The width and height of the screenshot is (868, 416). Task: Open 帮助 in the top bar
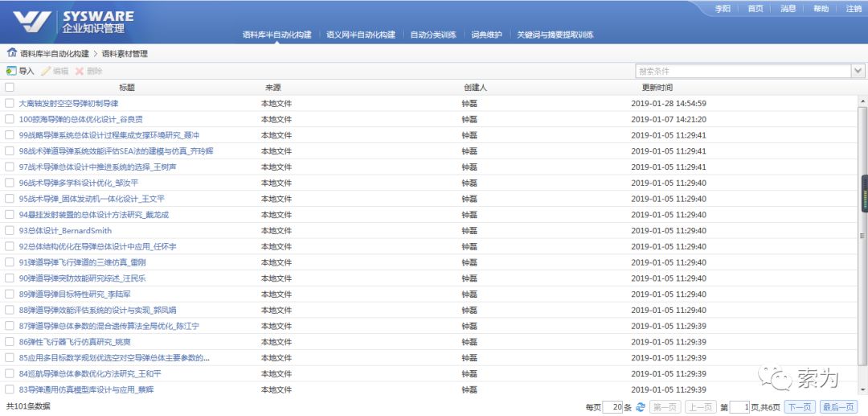click(x=821, y=8)
